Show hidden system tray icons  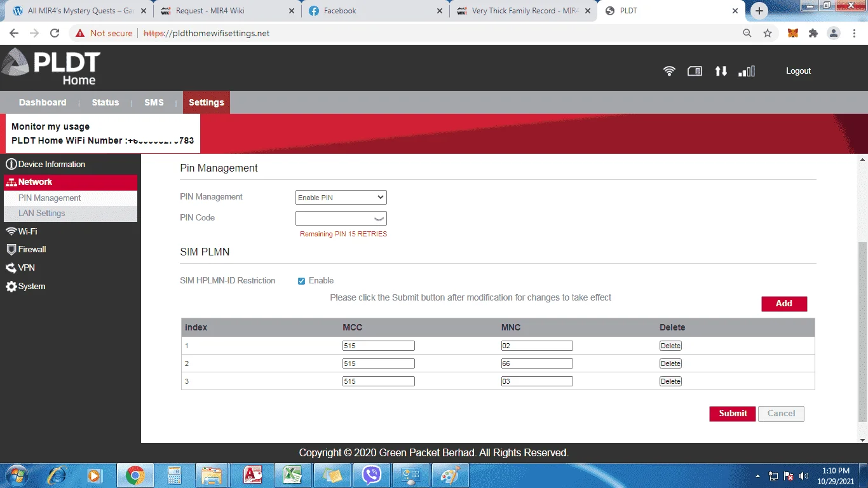click(x=757, y=475)
